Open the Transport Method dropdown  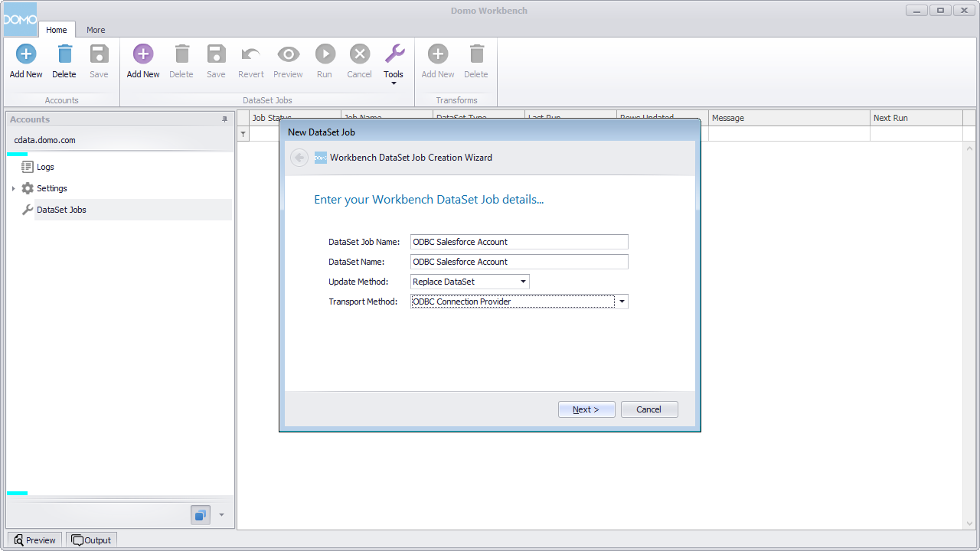pos(622,302)
